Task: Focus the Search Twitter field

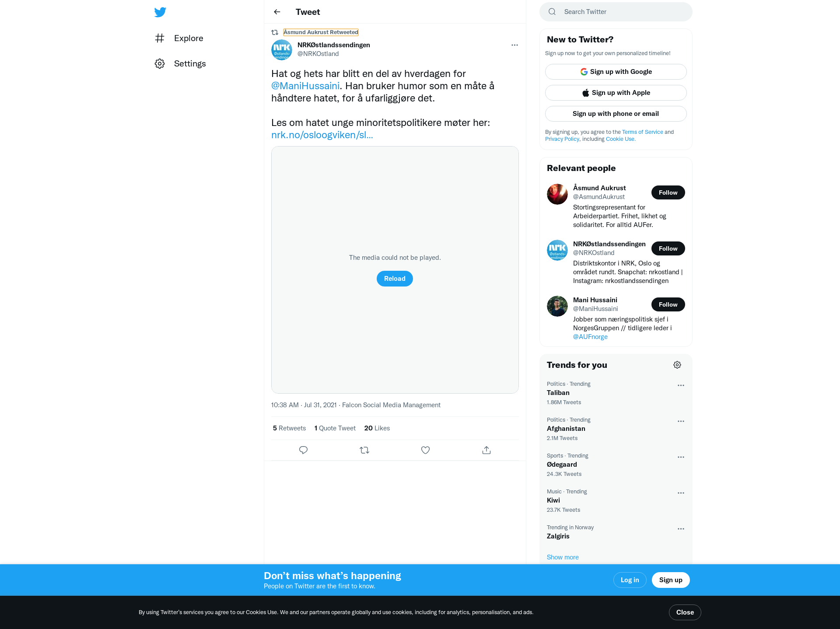Action: click(616, 12)
